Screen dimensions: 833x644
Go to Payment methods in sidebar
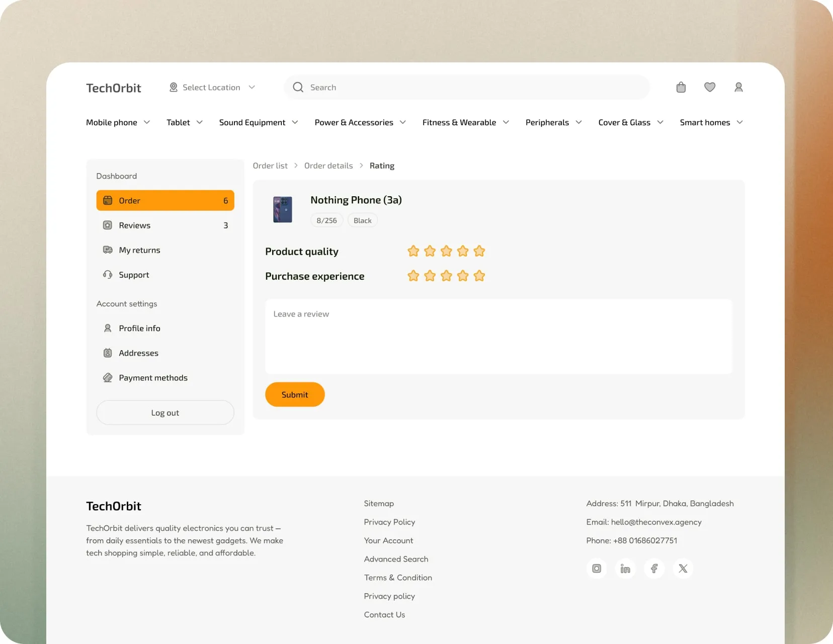pos(153,378)
